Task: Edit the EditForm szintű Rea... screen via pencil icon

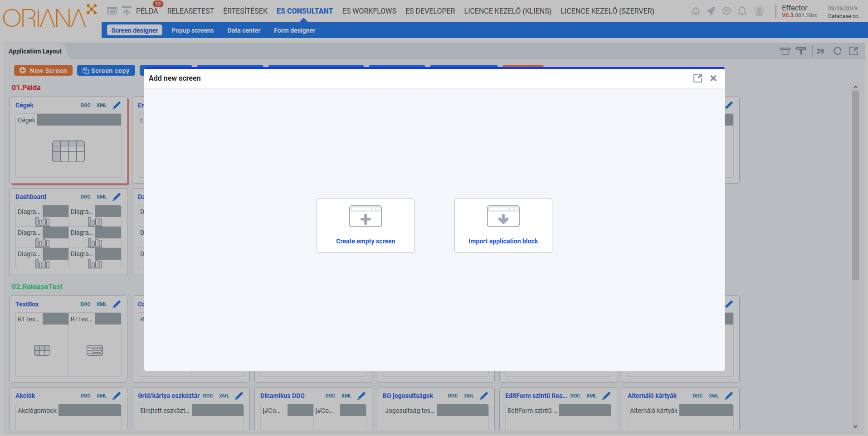Action: [606, 396]
